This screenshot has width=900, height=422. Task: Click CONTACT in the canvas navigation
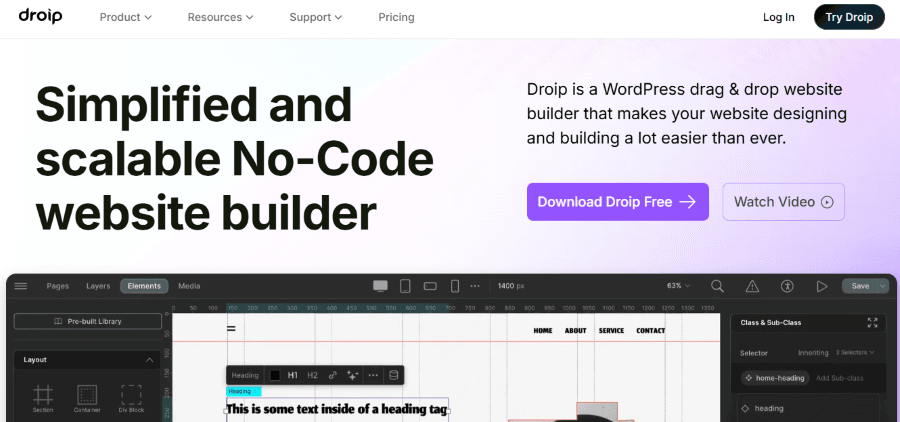pyautogui.click(x=651, y=331)
